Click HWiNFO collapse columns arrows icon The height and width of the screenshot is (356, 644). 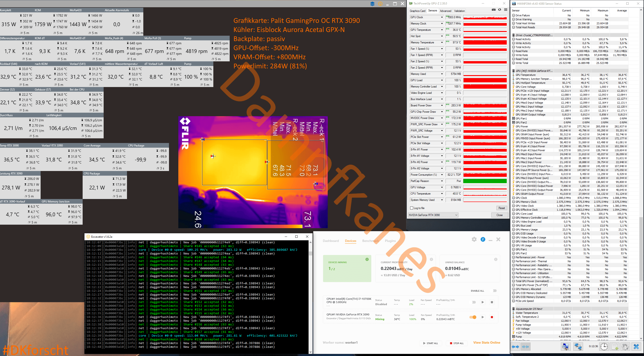coord(525,347)
